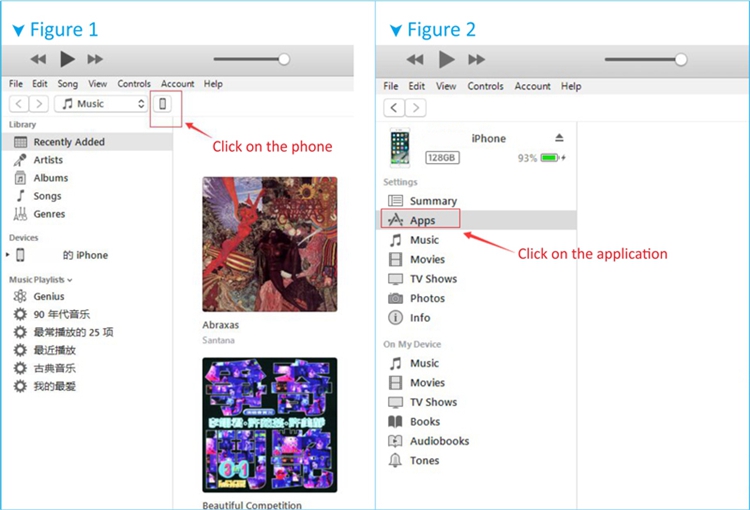Select Photos under Settings

click(x=427, y=298)
